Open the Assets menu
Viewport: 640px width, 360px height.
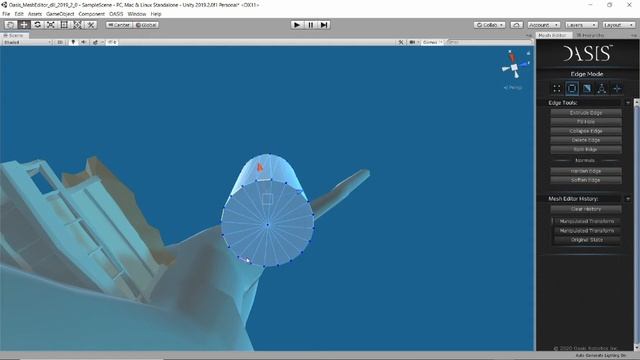coord(35,14)
